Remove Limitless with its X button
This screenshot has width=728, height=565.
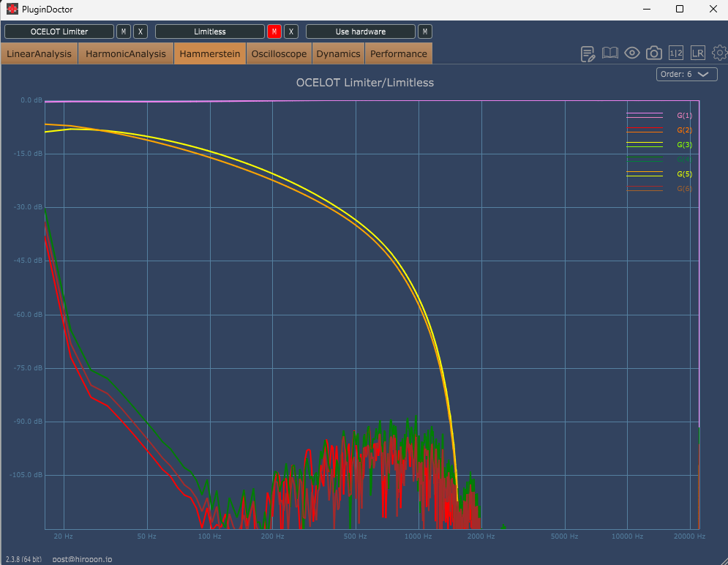click(291, 31)
